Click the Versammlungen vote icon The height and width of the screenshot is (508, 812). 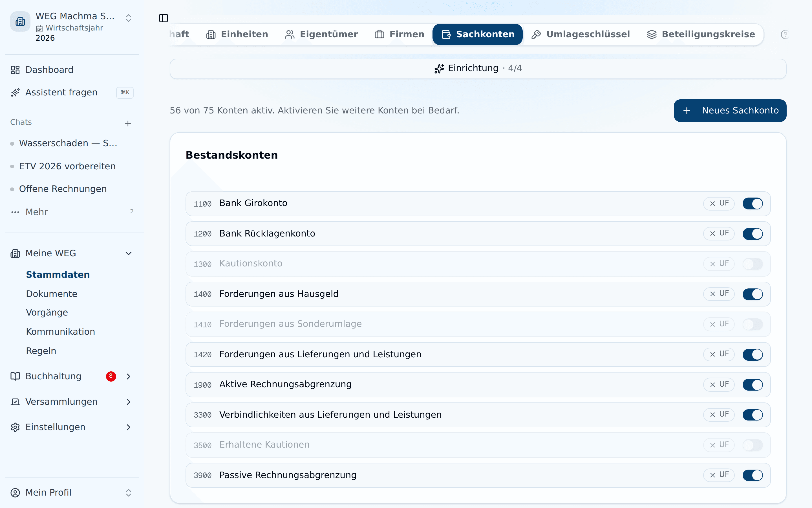pyautogui.click(x=15, y=402)
